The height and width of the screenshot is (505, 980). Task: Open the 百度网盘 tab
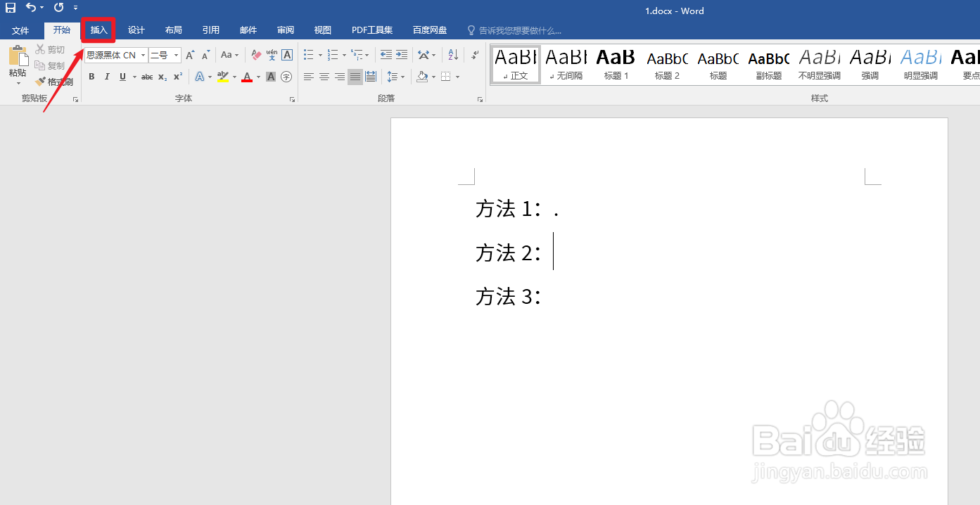pyautogui.click(x=429, y=30)
